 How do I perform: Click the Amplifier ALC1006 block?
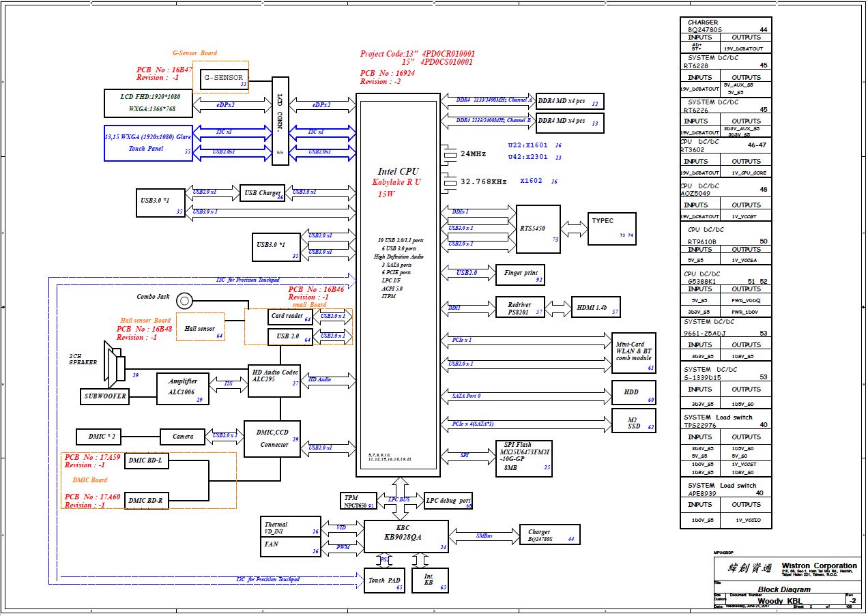click(183, 389)
